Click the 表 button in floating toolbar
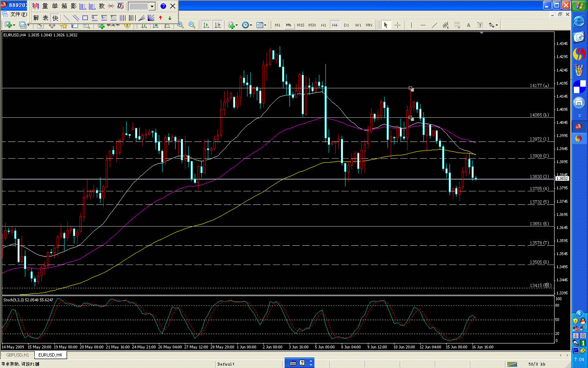The width and height of the screenshot is (588, 368). pyautogui.click(x=45, y=18)
